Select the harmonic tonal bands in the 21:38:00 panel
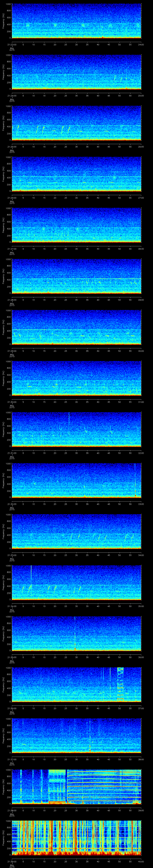Viewport: 153px width, 868px height. [x=104, y=786]
